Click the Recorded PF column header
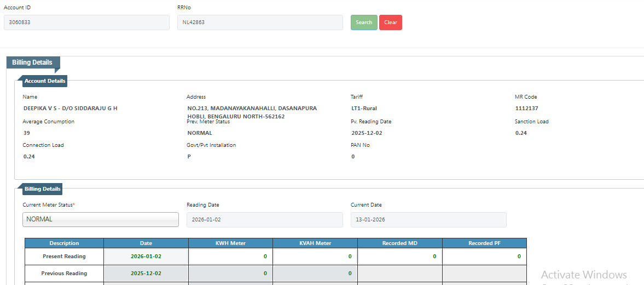Screen dimensions: 644x285 point(484,243)
